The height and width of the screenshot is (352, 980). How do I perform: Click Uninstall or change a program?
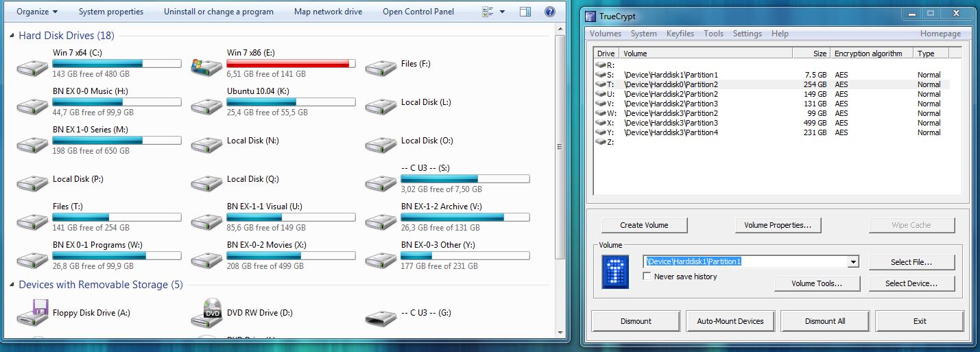(219, 12)
